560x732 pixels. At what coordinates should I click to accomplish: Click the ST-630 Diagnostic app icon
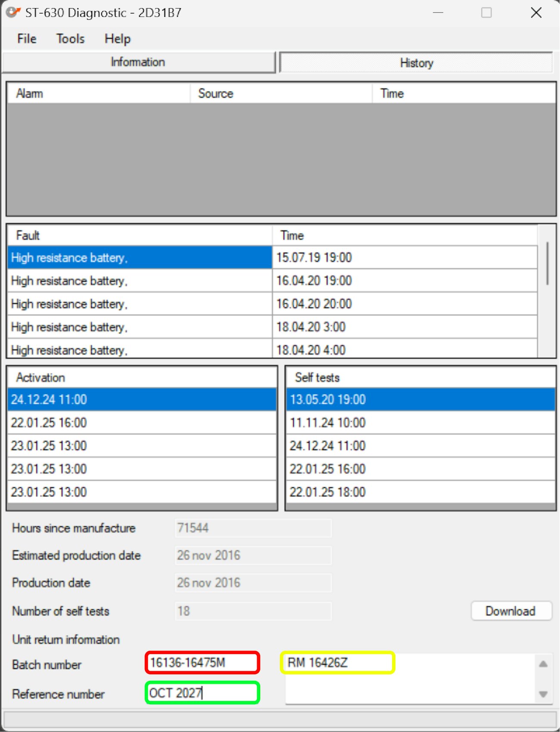tap(13, 12)
